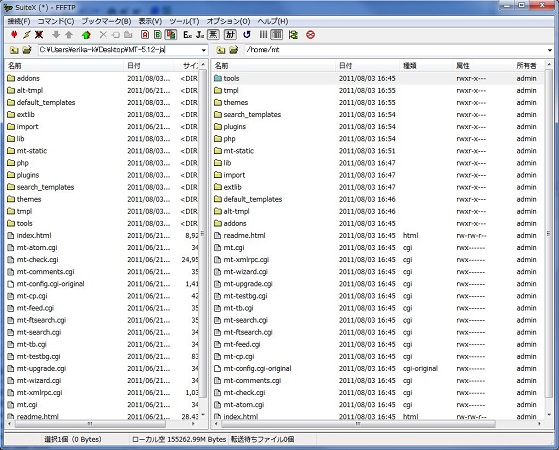
Task: Click local pane vertical scrollbar
Action: (x=203, y=234)
